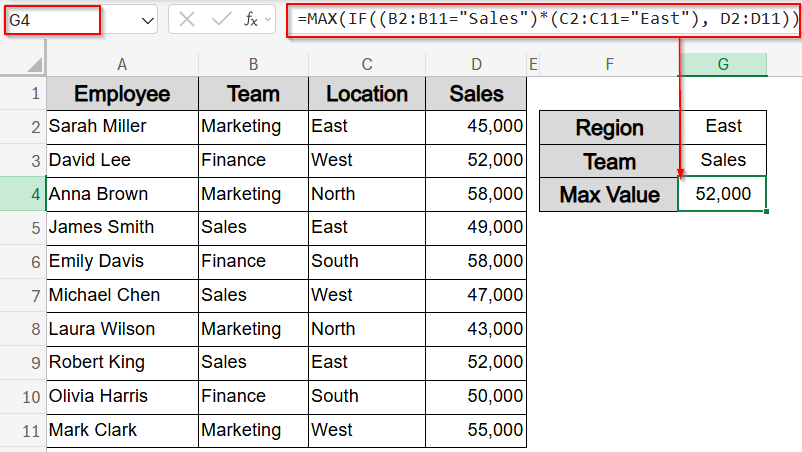Click the 50,000 sales value
The height and width of the screenshot is (452, 802).
click(x=476, y=396)
